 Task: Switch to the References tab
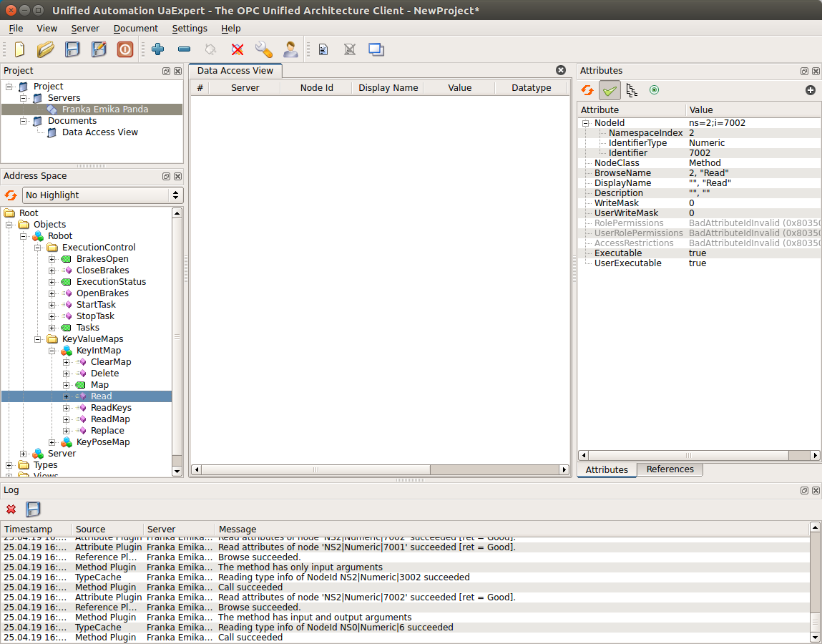pos(670,469)
